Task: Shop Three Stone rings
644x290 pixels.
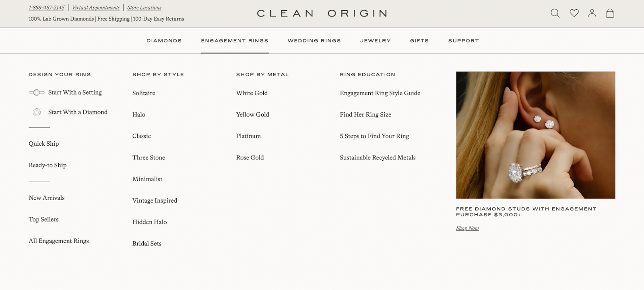Action: [149, 157]
